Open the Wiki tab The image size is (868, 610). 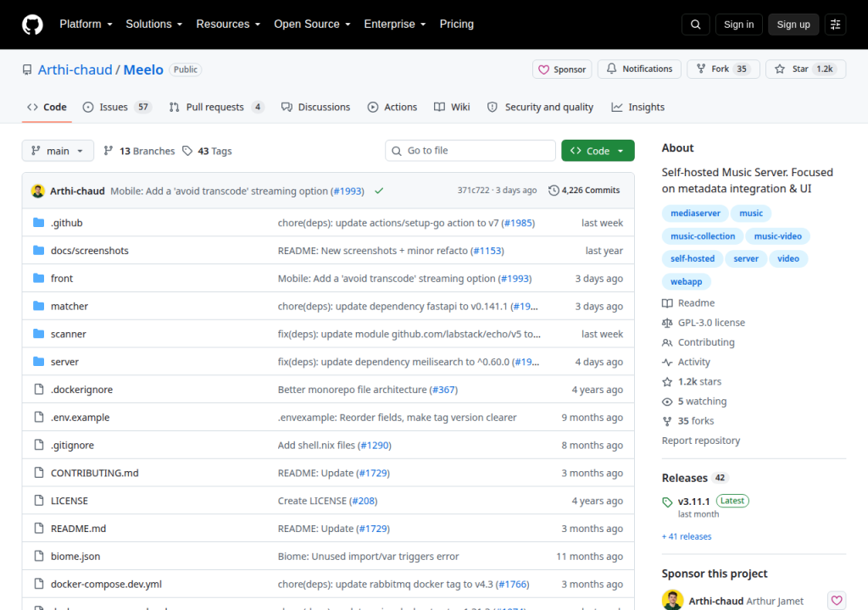452,107
